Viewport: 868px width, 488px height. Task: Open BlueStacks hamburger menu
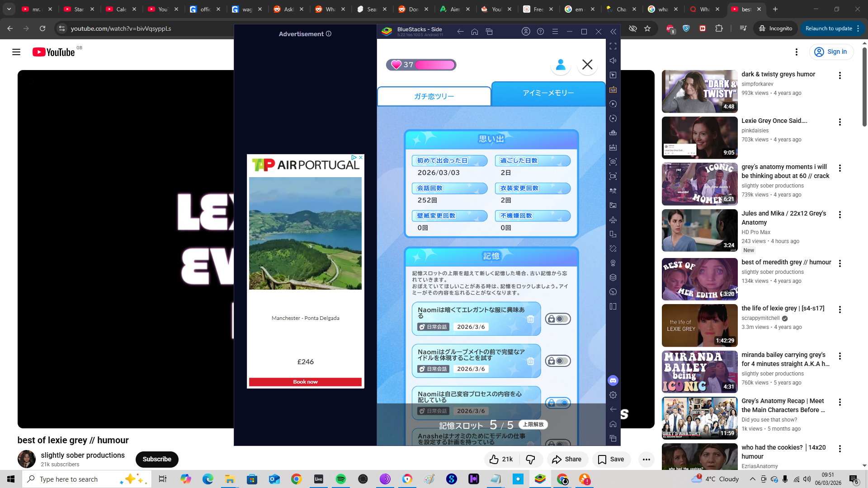click(x=555, y=32)
